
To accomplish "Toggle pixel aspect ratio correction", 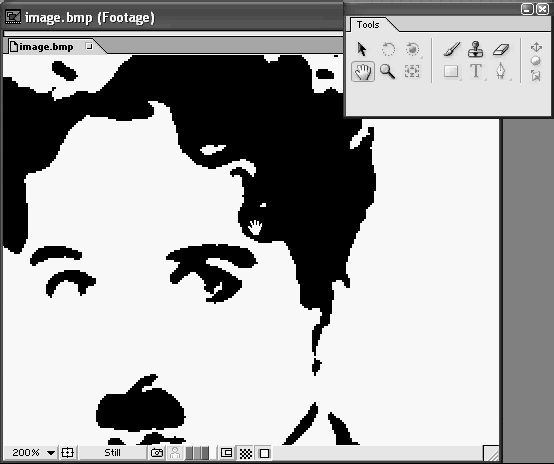I will pyautogui.click(x=264, y=453).
